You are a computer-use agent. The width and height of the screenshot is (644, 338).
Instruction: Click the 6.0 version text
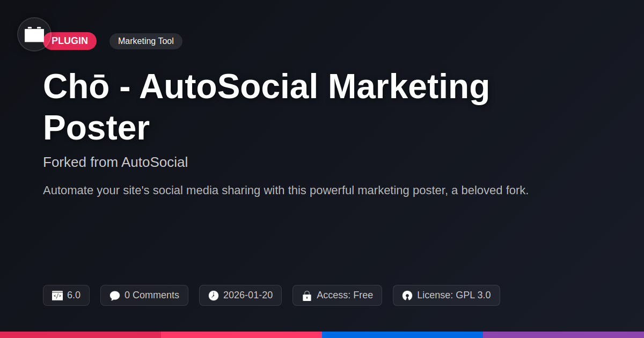click(74, 295)
